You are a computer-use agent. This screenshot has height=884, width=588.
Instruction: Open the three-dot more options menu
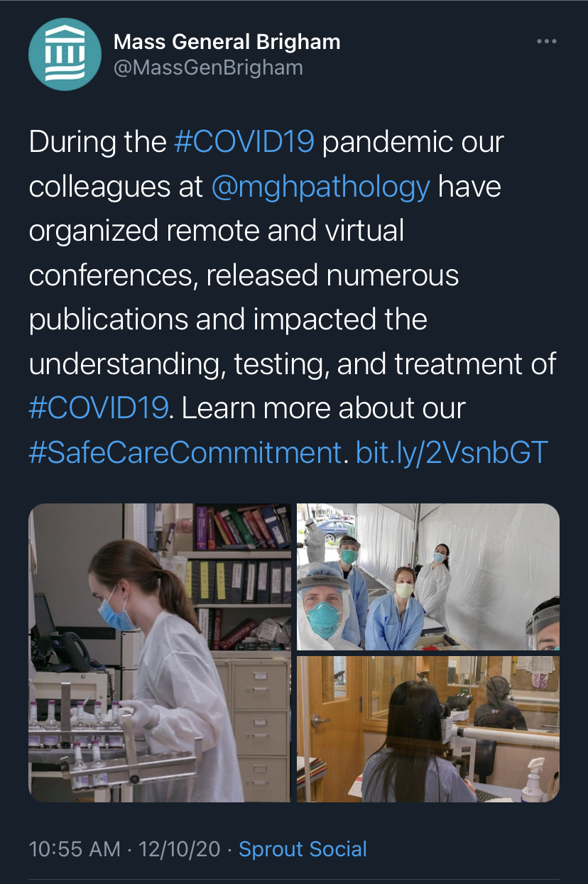coord(546,42)
